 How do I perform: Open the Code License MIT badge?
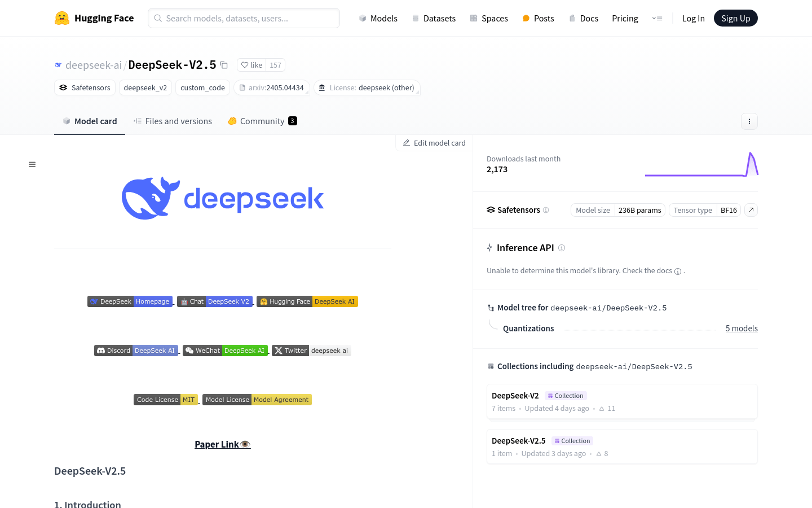pos(166,400)
